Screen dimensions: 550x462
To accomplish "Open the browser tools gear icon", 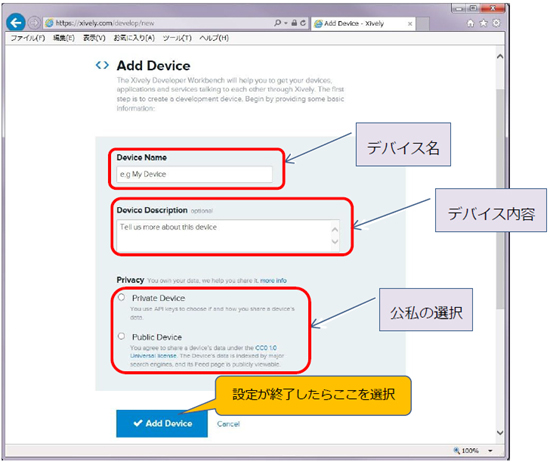I will coord(496,23).
